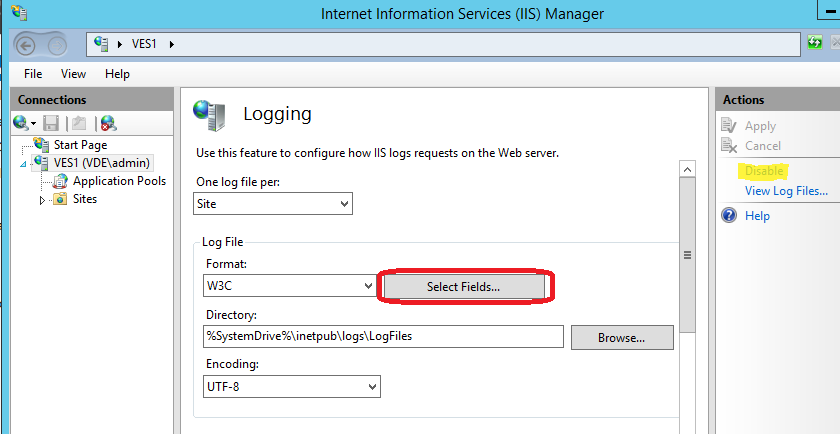This screenshot has width=840, height=434.
Task: Open the View menu
Action: click(73, 74)
